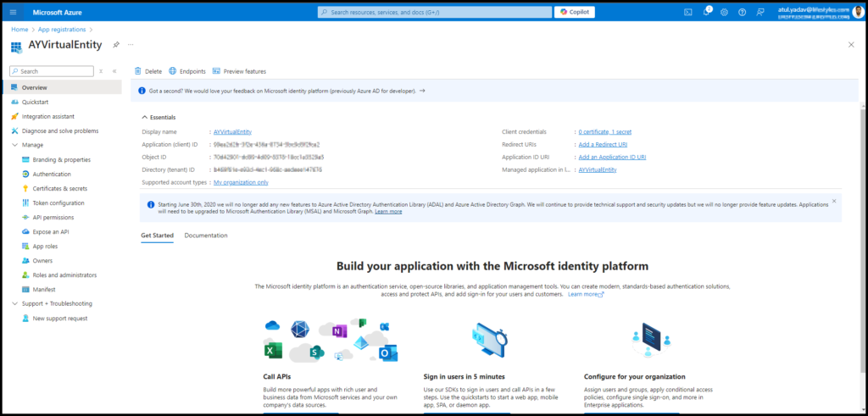Open Diagnose and solve problems
Image resolution: width=868 pixels, height=416 pixels.
coord(61,130)
